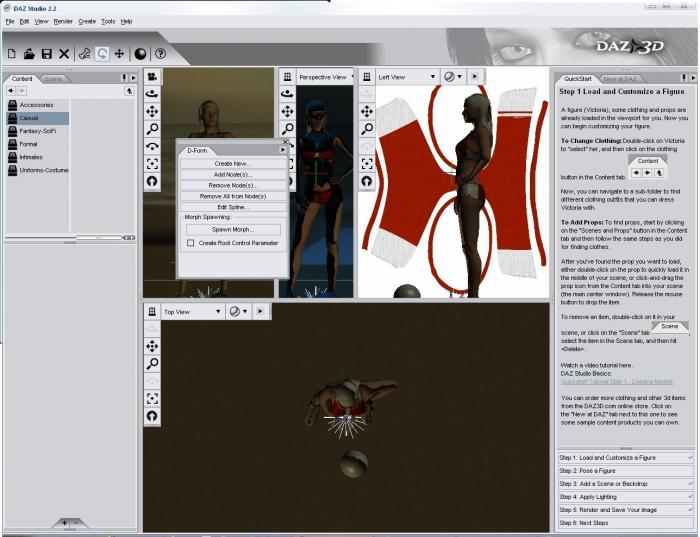Open the options arrow menu of Left View
Screen dimensions: 700x537
(475, 77)
